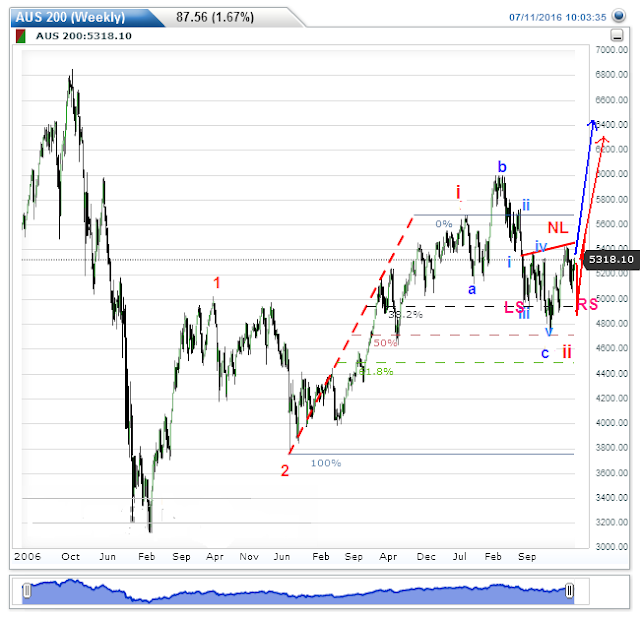The image size is (640, 617).
Task: Click the Oct date axis label
Action: coord(71,557)
